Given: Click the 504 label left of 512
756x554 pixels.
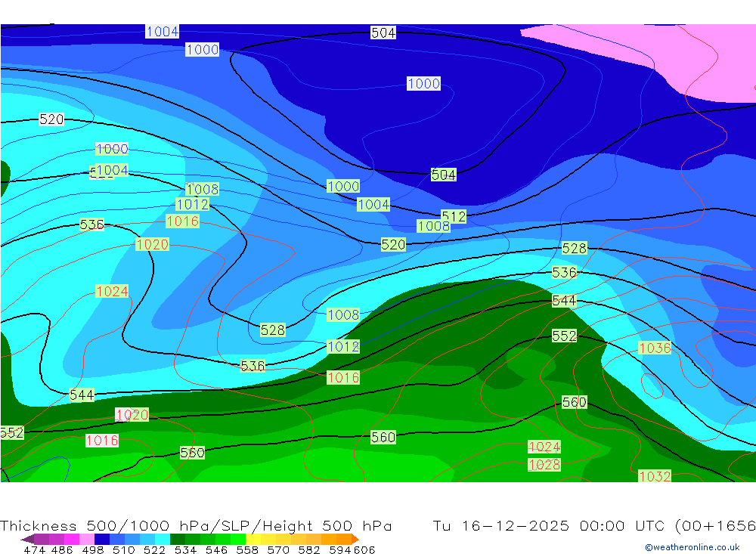Looking at the screenshot, I should [x=444, y=175].
